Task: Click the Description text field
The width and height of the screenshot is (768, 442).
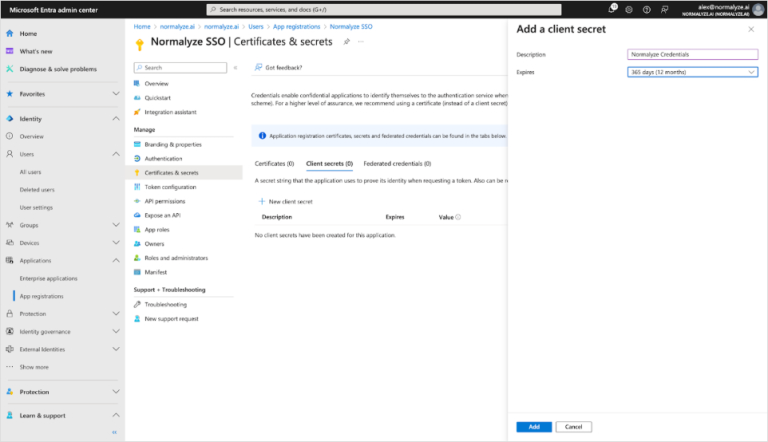Action: 692,54
